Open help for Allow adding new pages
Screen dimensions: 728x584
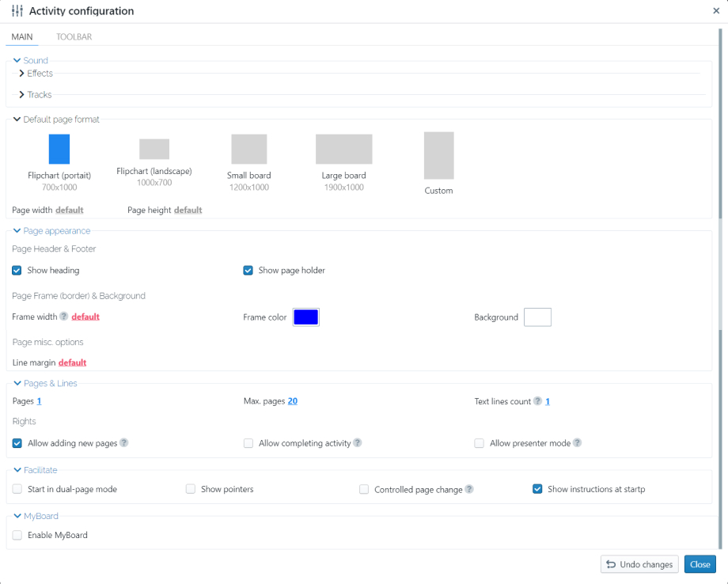point(123,442)
